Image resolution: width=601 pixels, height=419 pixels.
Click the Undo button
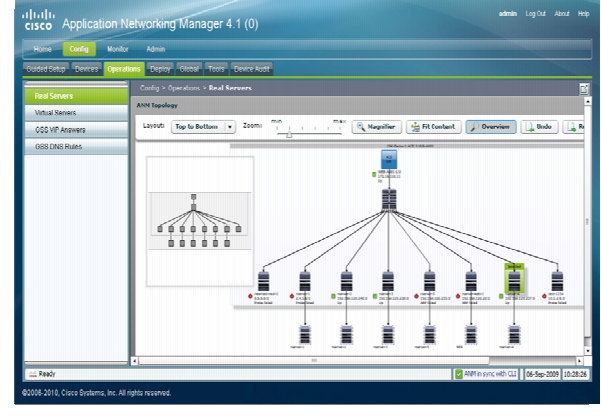(x=539, y=127)
